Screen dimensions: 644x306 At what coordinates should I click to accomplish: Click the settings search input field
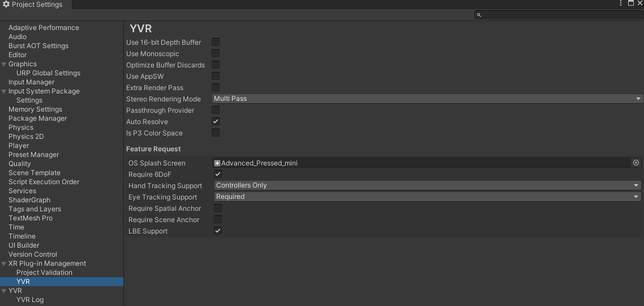tap(560, 15)
